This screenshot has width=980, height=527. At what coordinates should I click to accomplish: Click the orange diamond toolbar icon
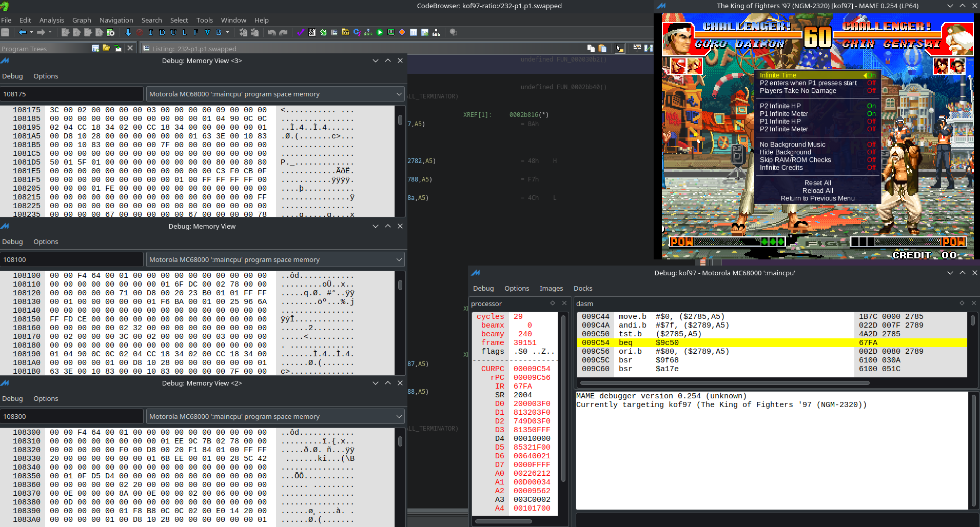tap(402, 32)
